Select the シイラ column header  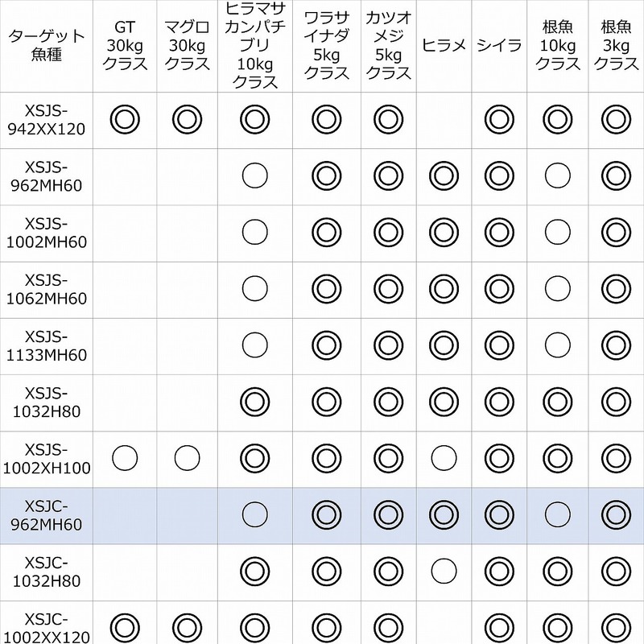[499, 45]
